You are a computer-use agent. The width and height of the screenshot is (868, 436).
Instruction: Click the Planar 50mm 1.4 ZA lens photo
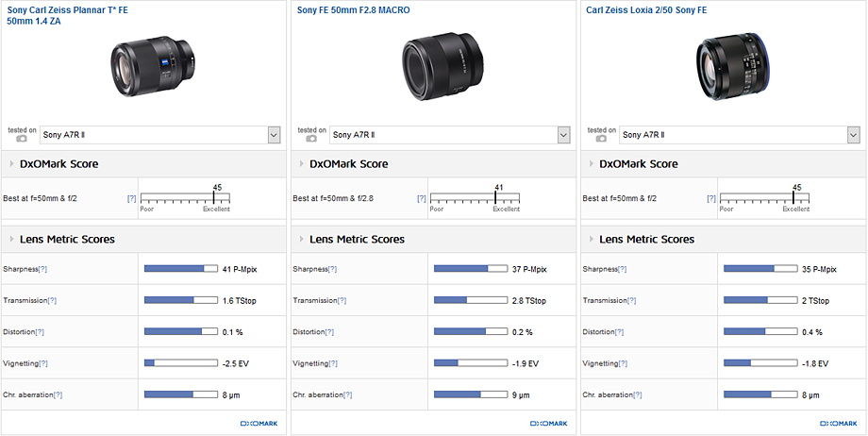click(153, 66)
